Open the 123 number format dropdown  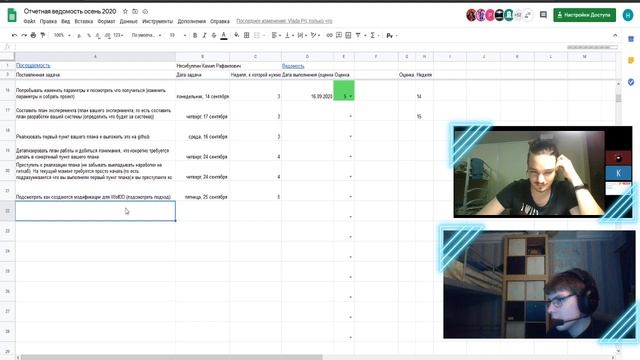point(118,36)
